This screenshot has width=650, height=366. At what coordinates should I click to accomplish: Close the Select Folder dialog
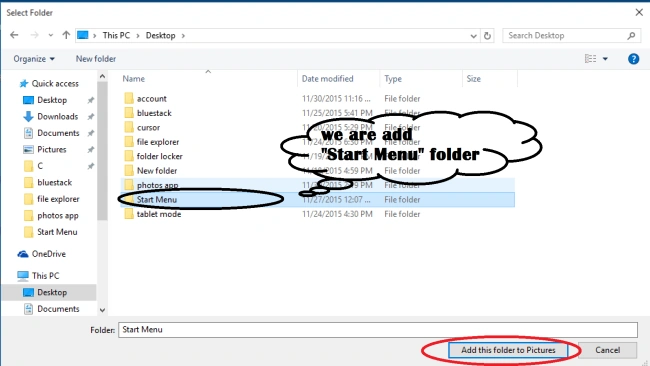coord(639,12)
